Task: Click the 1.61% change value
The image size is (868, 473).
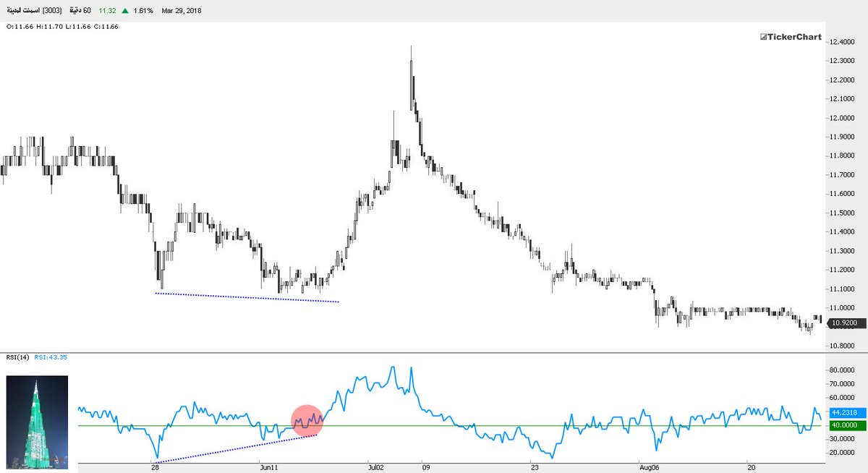Action: (x=145, y=12)
